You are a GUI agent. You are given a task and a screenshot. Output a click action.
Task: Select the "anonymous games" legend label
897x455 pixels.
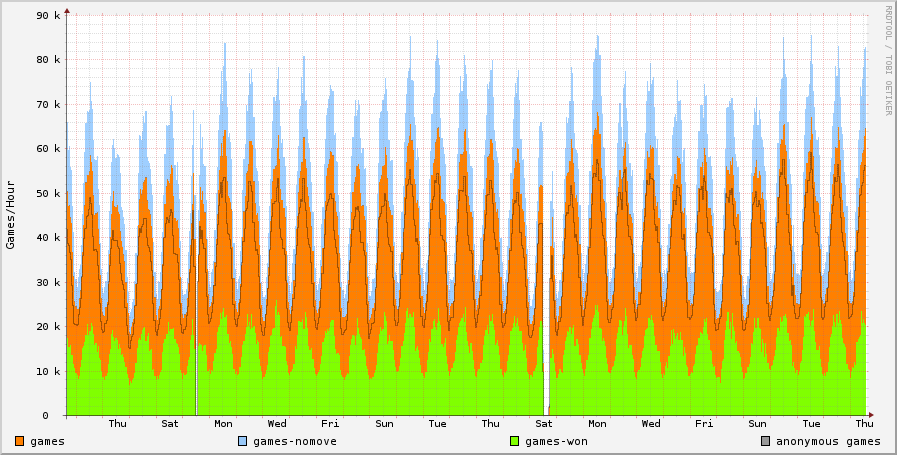828,441
